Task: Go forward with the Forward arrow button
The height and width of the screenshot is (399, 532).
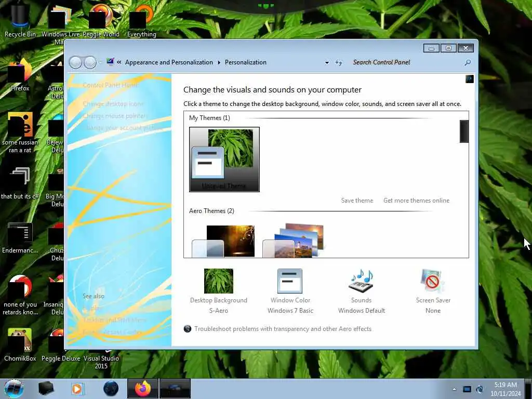Action: click(x=90, y=62)
